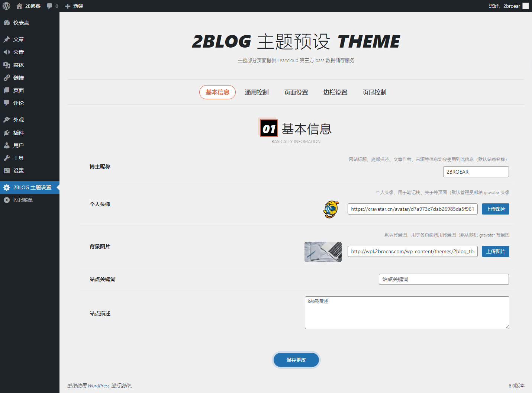The image size is (532, 393).
Task: Click the 公告 megaphone icon
Action: pos(7,52)
